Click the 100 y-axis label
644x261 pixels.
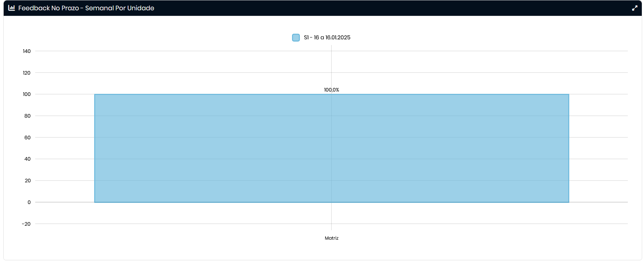[x=27, y=94]
